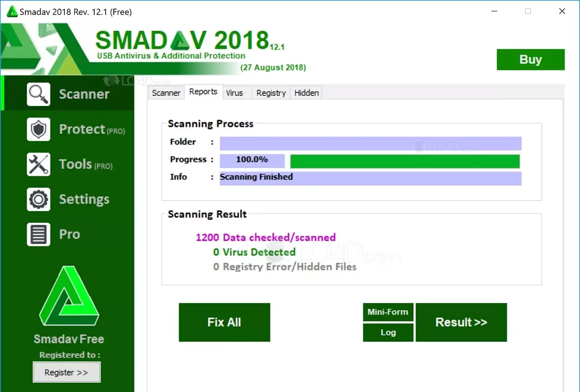Click the Scanning Process group title
The height and width of the screenshot is (392, 580).
pyautogui.click(x=211, y=124)
